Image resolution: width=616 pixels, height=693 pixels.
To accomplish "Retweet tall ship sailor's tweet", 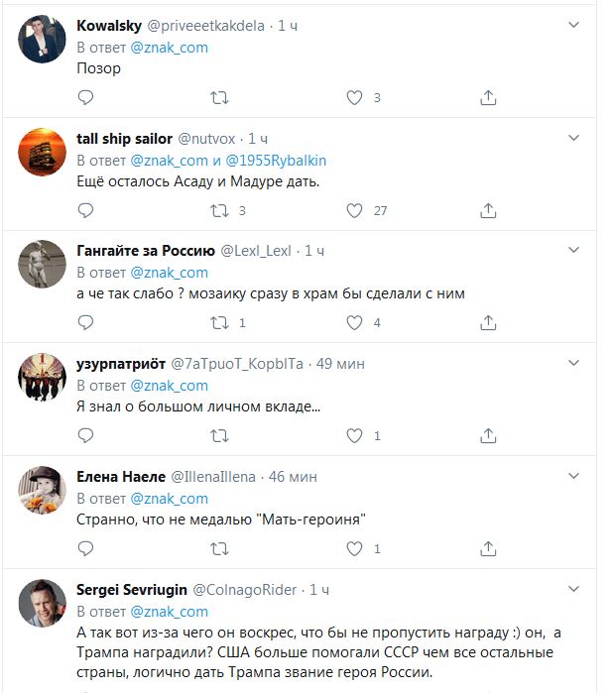I will tap(220, 210).
